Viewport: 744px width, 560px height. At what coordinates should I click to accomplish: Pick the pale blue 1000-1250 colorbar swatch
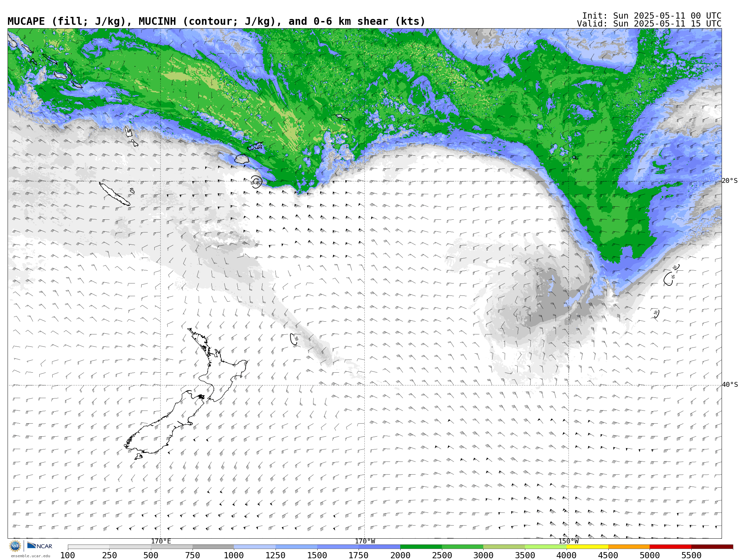pyautogui.click(x=255, y=547)
